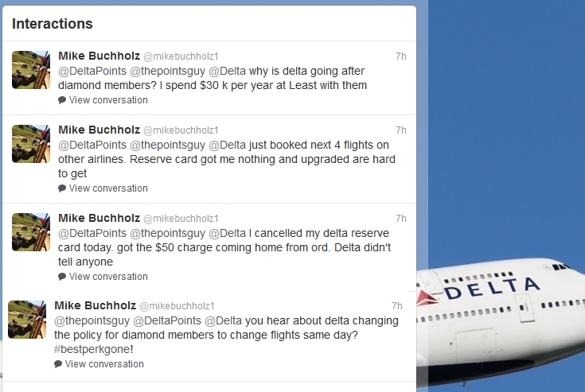Expand View conversation under booked flights tweet
Screen dimensions: 585x392
click(x=108, y=188)
